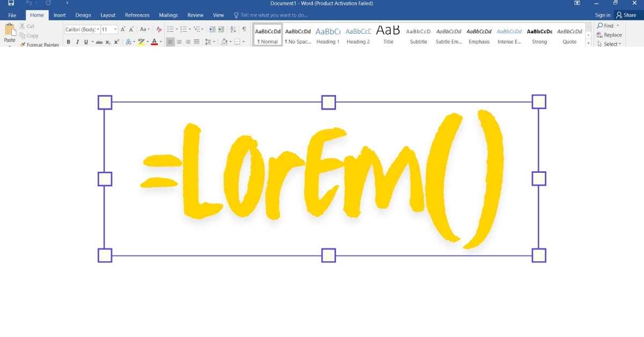644x337 pixels.
Task: Apply bullet list formatting
Action: click(x=170, y=30)
